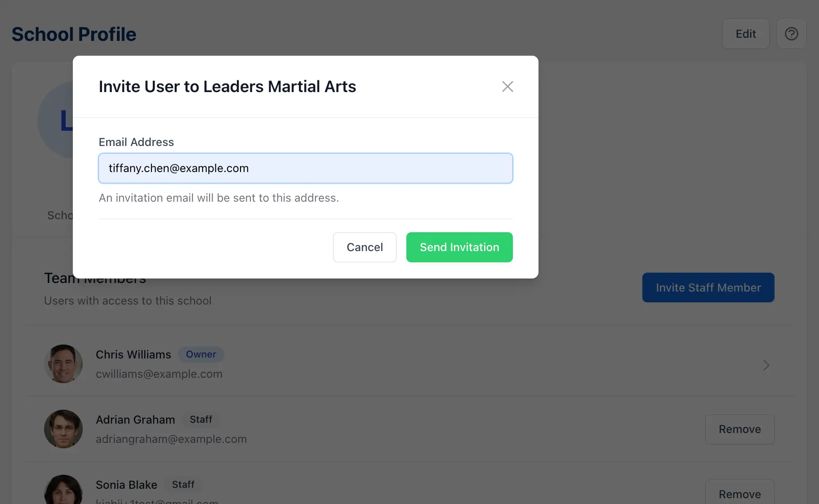Click Sonia Blake's profile photo
Screen dimensions: 819x504
tap(63, 492)
